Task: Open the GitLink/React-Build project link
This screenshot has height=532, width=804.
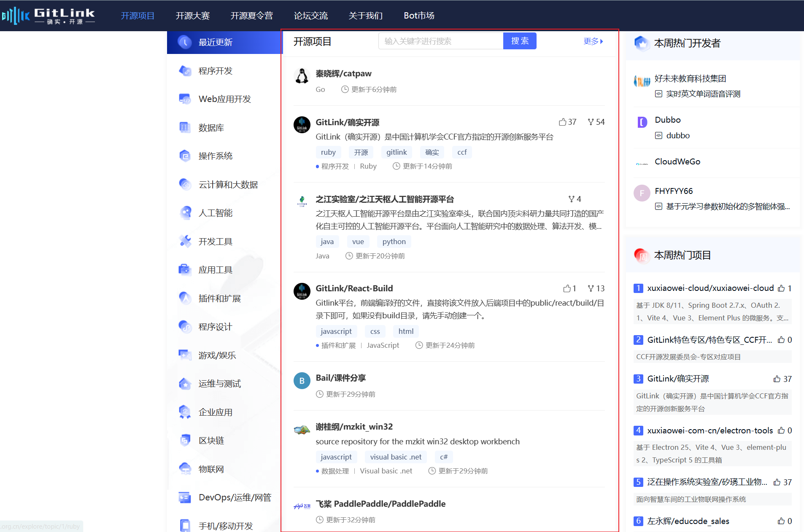Action: point(354,288)
